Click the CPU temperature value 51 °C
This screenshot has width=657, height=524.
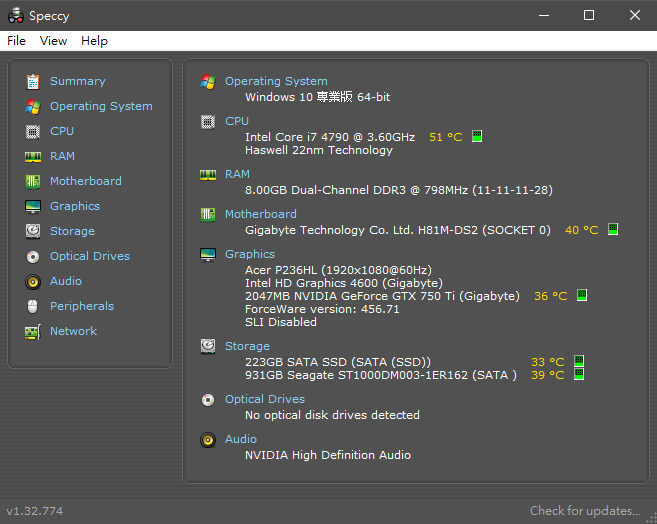click(x=445, y=137)
